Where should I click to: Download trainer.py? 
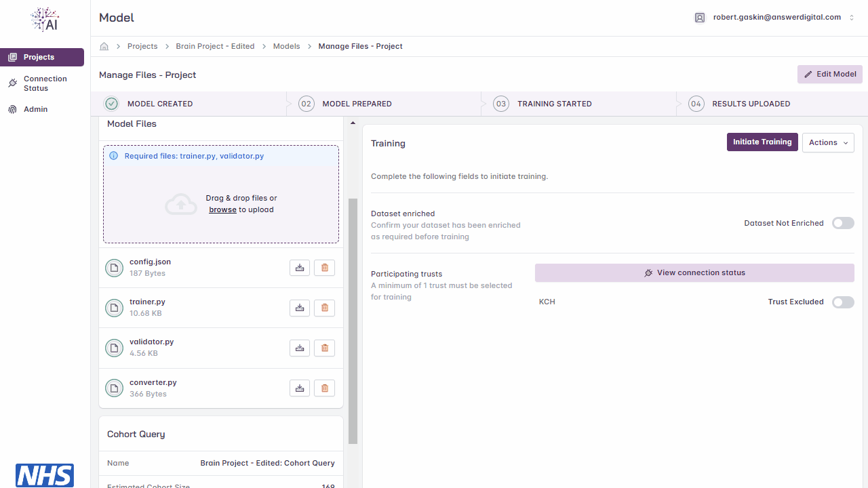[300, 308]
